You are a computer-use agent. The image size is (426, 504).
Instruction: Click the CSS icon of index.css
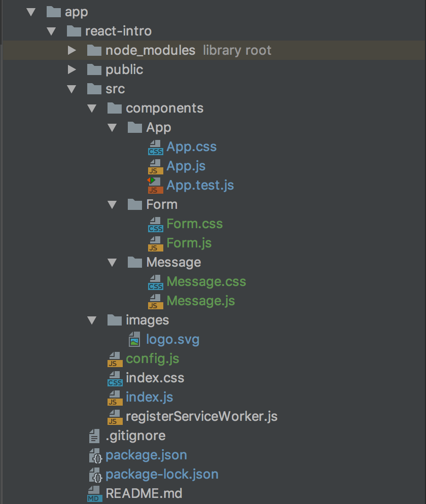click(115, 379)
